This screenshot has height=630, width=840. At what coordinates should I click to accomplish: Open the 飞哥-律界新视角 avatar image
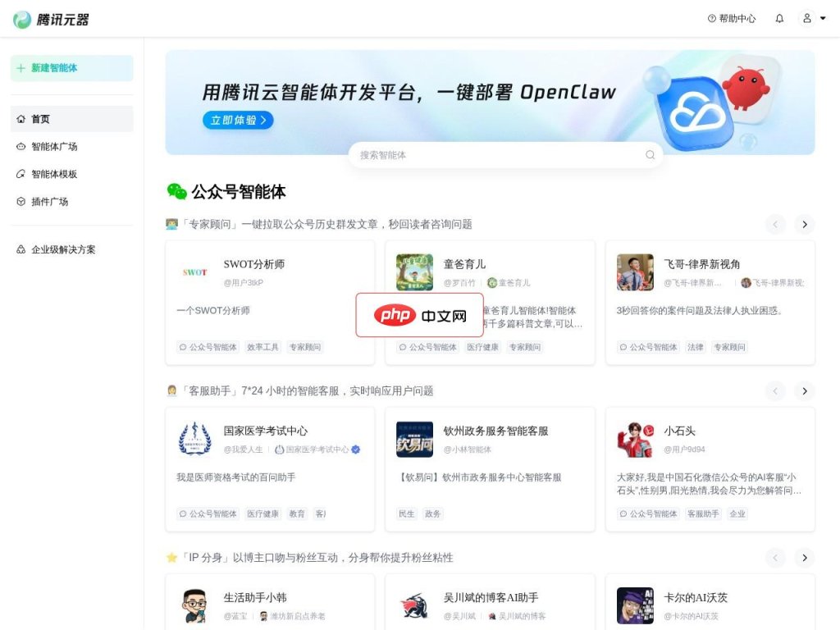tap(635, 272)
